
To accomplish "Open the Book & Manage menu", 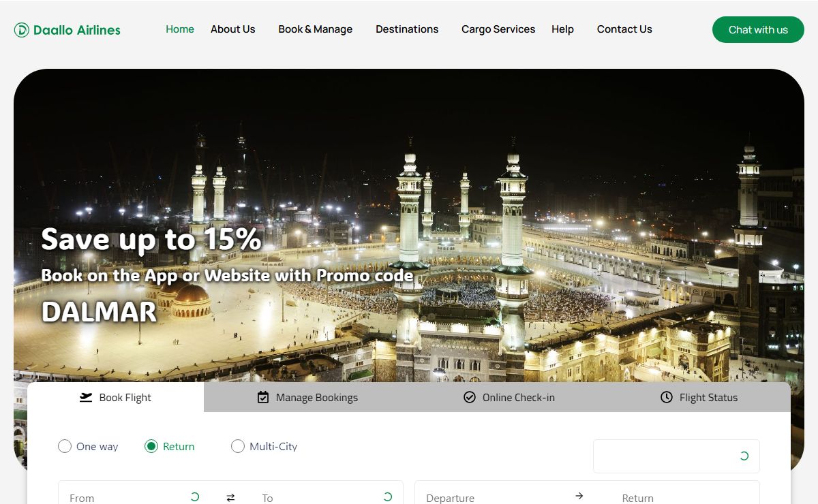I will coord(316,29).
